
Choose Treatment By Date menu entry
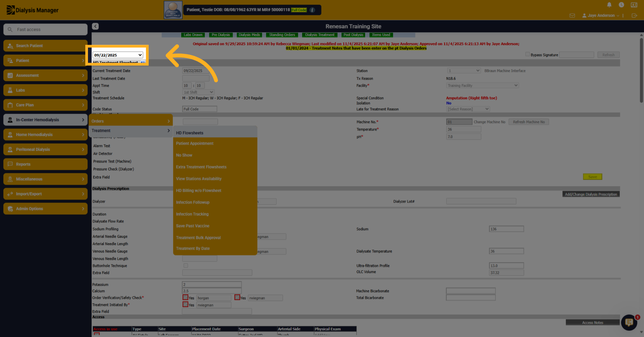pyautogui.click(x=215, y=248)
